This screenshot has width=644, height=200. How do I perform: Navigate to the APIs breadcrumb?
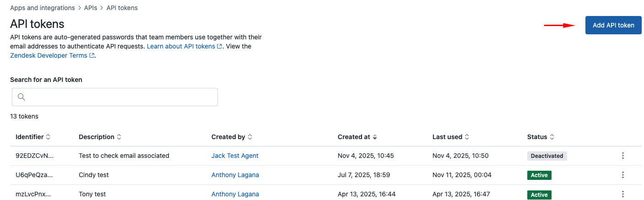(91, 8)
